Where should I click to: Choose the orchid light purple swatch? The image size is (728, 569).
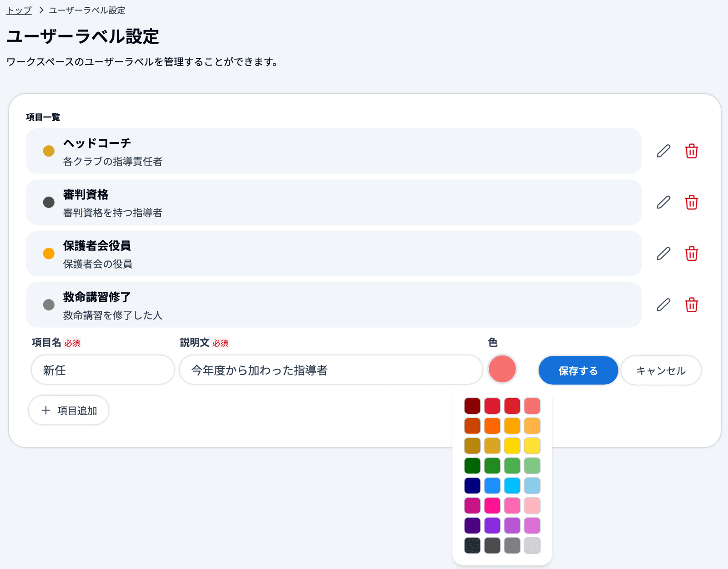(x=532, y=525)
